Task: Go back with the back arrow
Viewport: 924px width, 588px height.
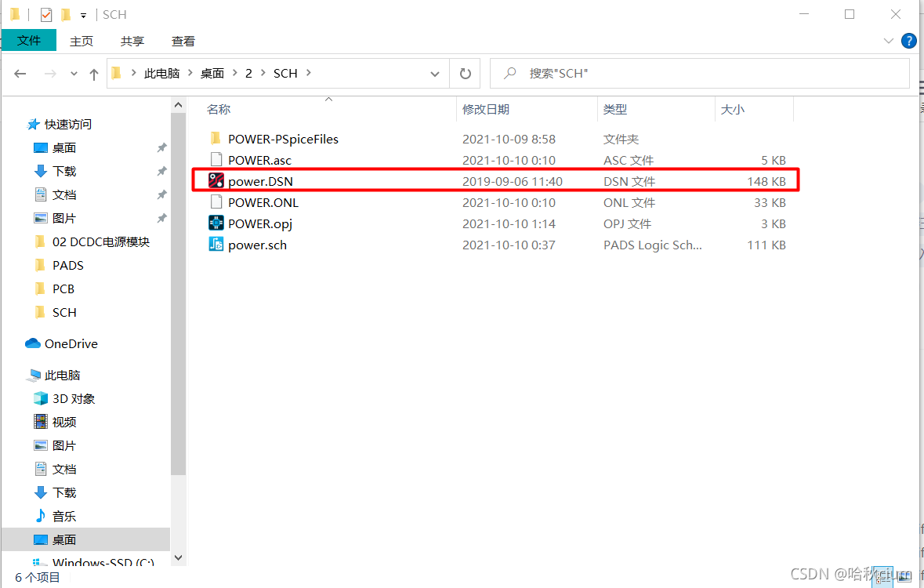Action: 20,74
